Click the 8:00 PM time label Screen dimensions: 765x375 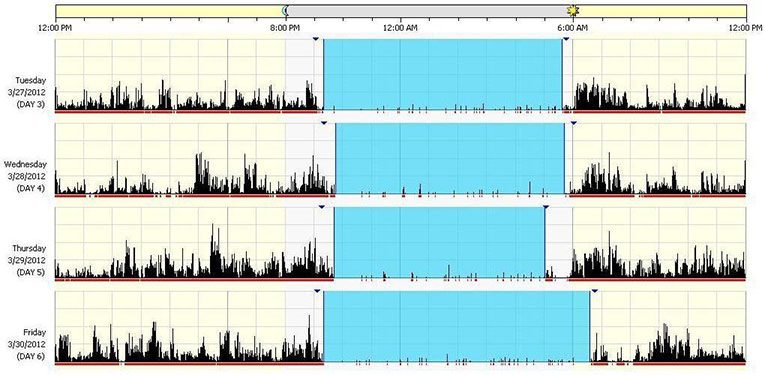tap(285, 28)
